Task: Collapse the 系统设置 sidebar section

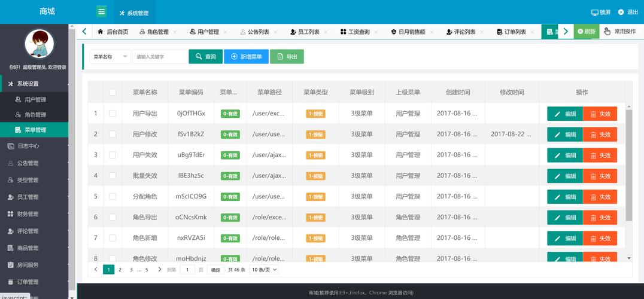Action: [x=35, y=84]
